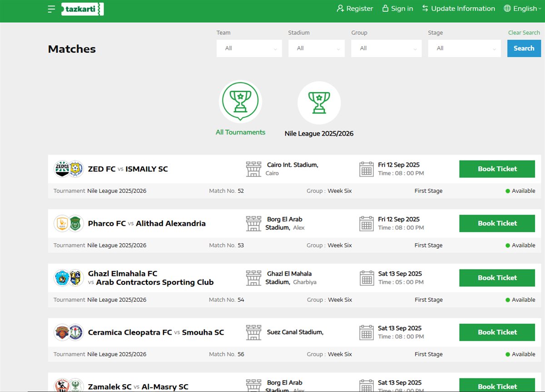Click Available status for match 53
545x392 pixels.
click(520, 245)
